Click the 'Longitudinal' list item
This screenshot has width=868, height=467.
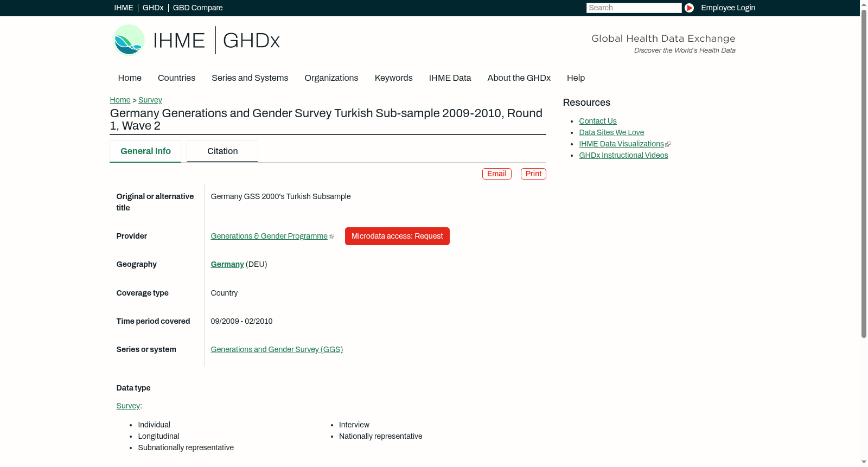click(x=158, y=436)
